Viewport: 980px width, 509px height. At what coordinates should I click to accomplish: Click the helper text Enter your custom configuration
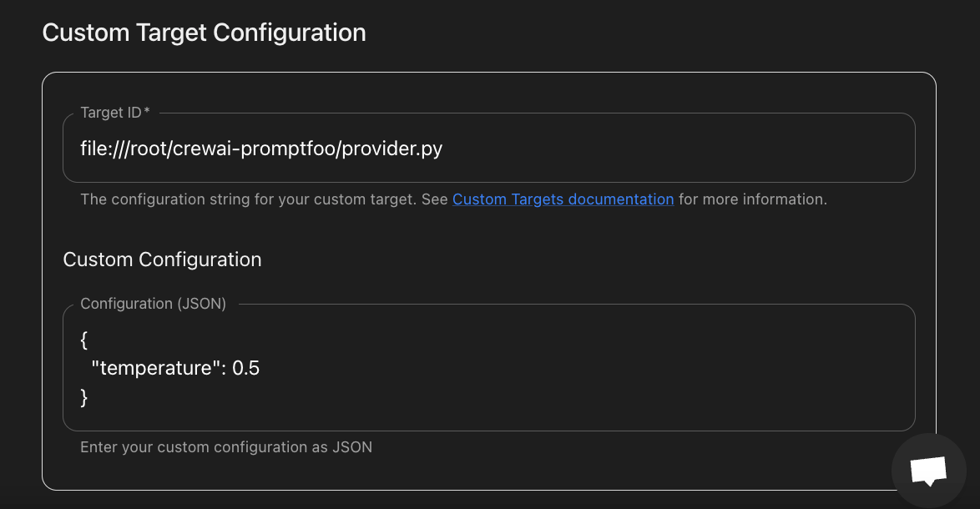(x=226, y=446)
